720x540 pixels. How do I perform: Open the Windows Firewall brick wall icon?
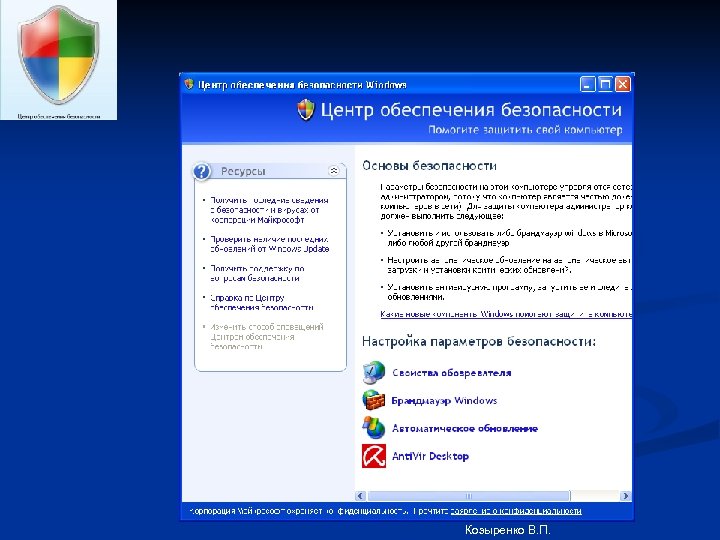click(x=373, y=400)
